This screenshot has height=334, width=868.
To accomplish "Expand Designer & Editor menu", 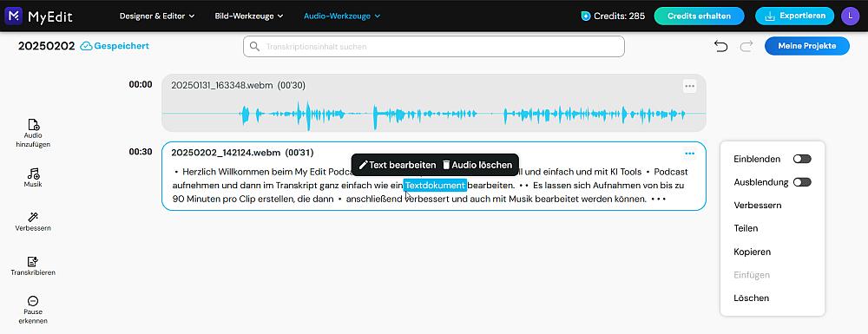I will click(x=157, y=16).
